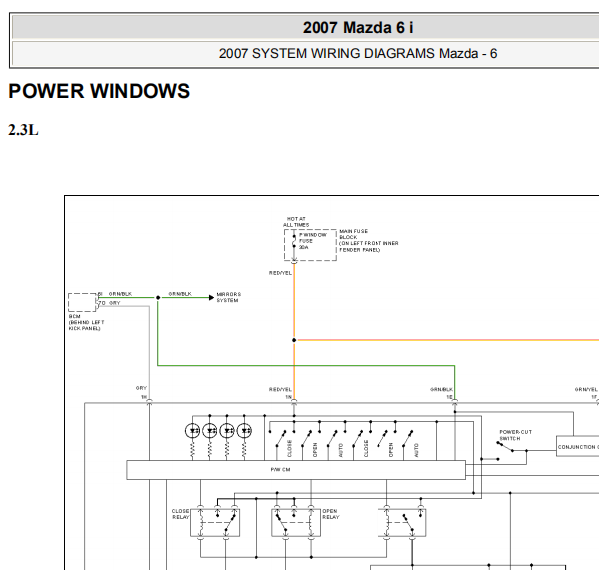
Task: Click the GRN/BLK label above terminal 1E
Action: tap(441, 389)
